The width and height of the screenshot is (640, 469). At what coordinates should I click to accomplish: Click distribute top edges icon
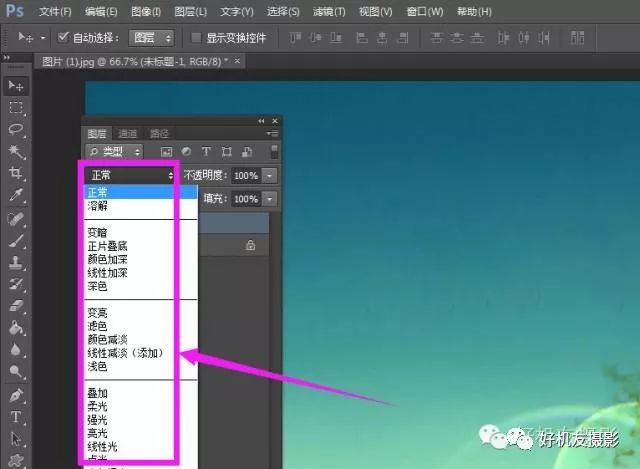tap(436, 38)
